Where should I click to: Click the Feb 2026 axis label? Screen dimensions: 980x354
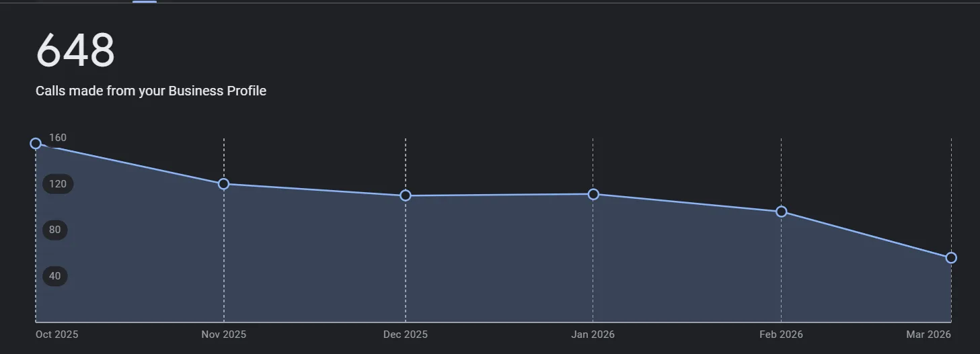coord(782,335)
